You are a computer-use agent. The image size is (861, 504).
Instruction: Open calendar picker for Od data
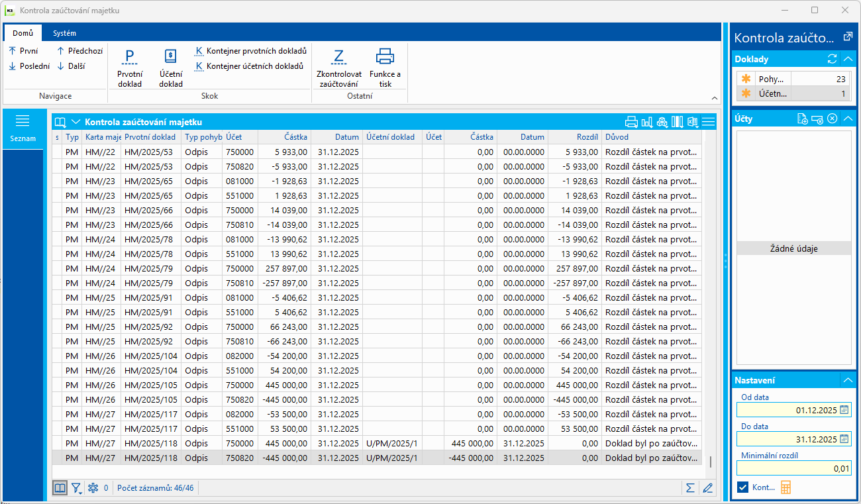pos(844,410)
